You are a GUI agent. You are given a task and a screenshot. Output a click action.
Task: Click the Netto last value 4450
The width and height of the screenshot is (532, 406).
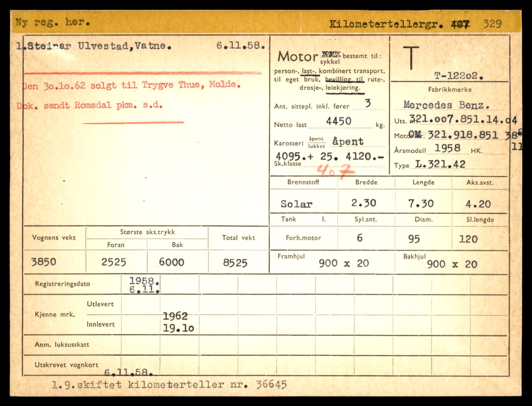[338, 121]
